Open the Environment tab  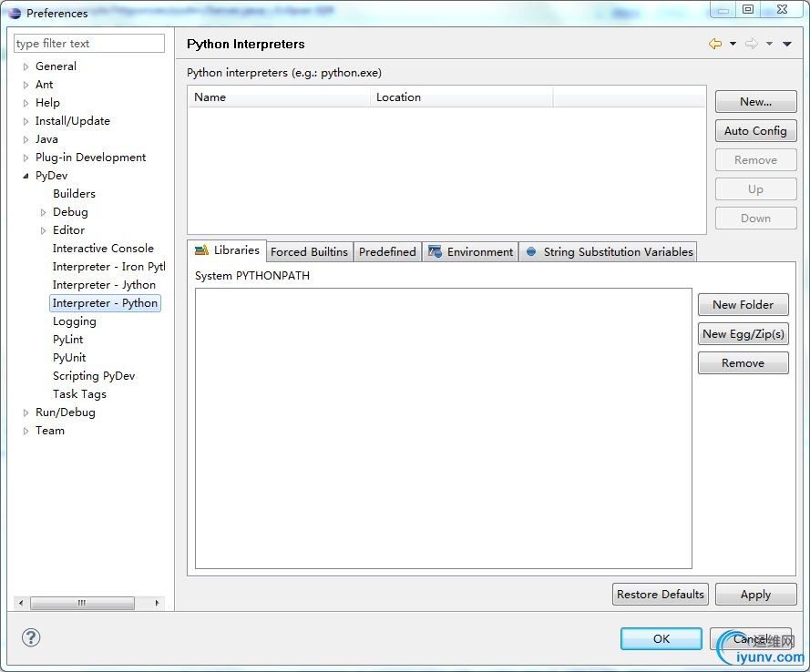pos(471,252)
